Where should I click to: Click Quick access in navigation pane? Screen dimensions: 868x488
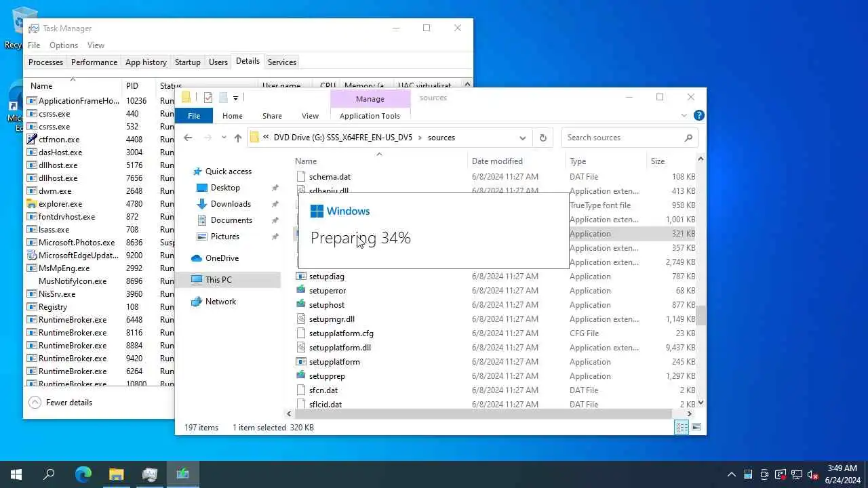tap(228, 171)
